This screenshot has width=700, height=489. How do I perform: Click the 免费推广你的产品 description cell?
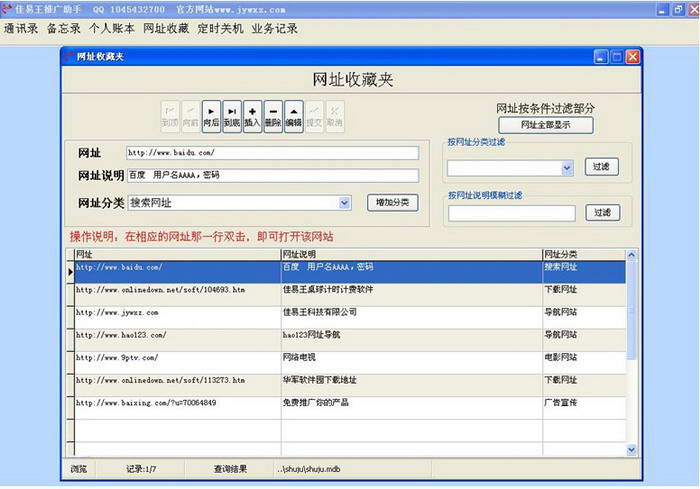pyautogui.click(x=412, y=408)
